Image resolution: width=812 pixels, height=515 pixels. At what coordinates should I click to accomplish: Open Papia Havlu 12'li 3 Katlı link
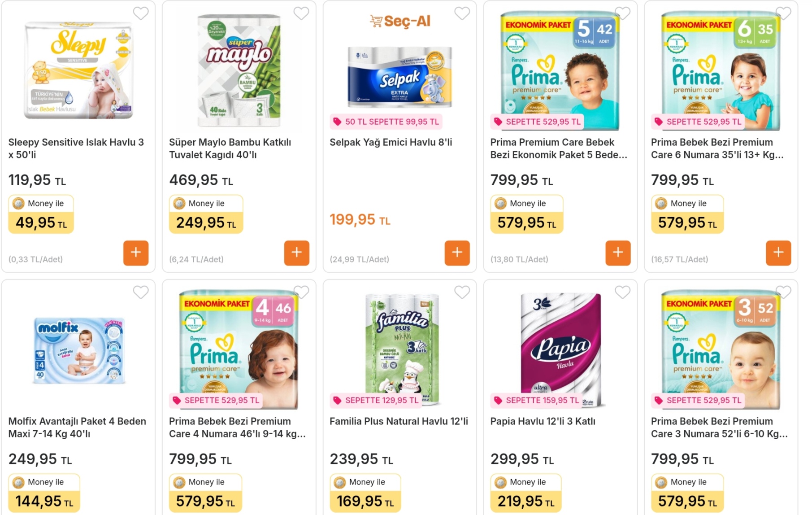pos(543,421)
